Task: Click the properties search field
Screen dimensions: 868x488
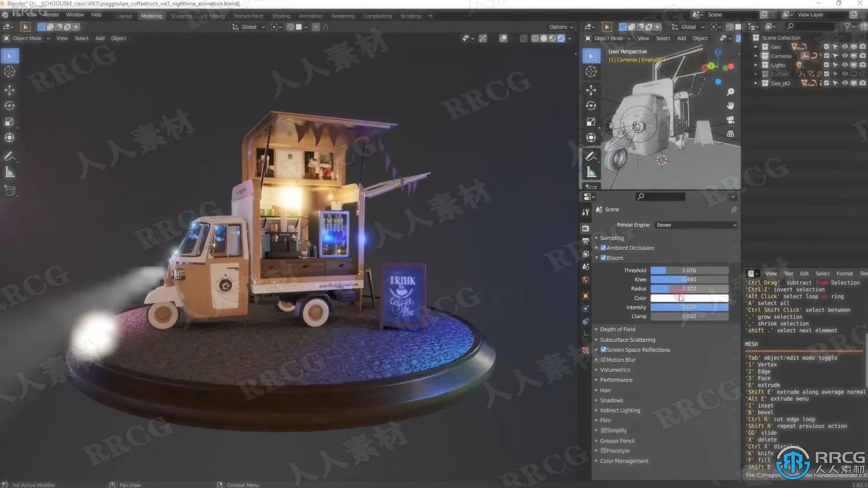Action: pos(660,197)
